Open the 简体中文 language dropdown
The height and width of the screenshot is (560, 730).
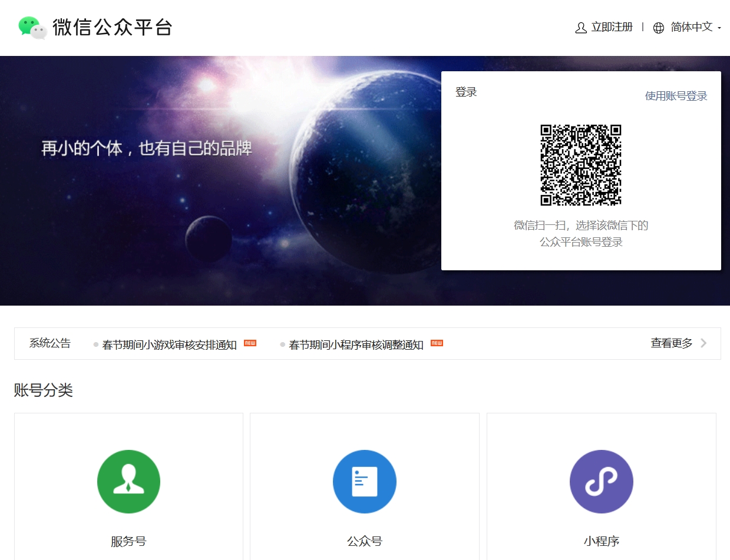pos(690,27)
